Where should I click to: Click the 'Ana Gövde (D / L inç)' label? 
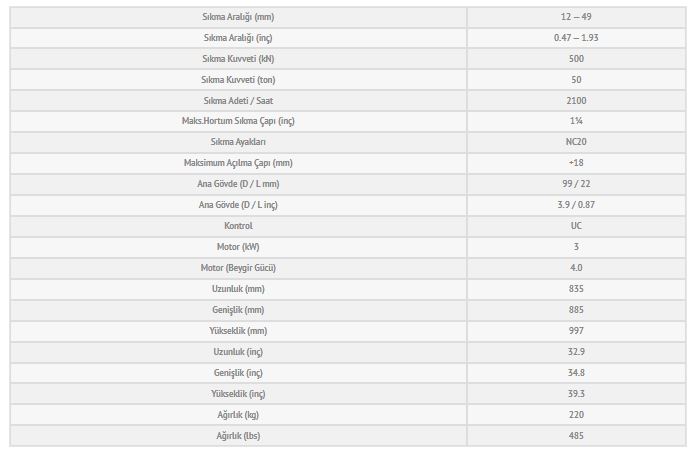(238, 205)
